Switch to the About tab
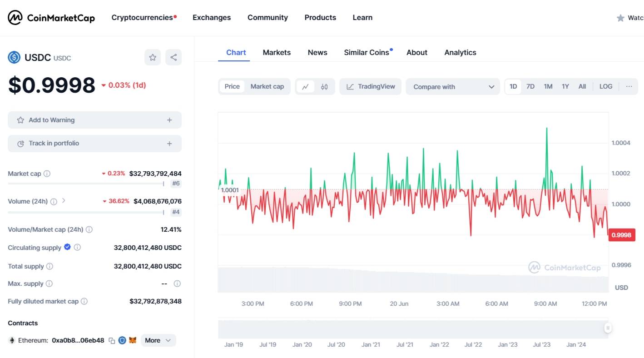644x358 pixels. coord(417,53)
